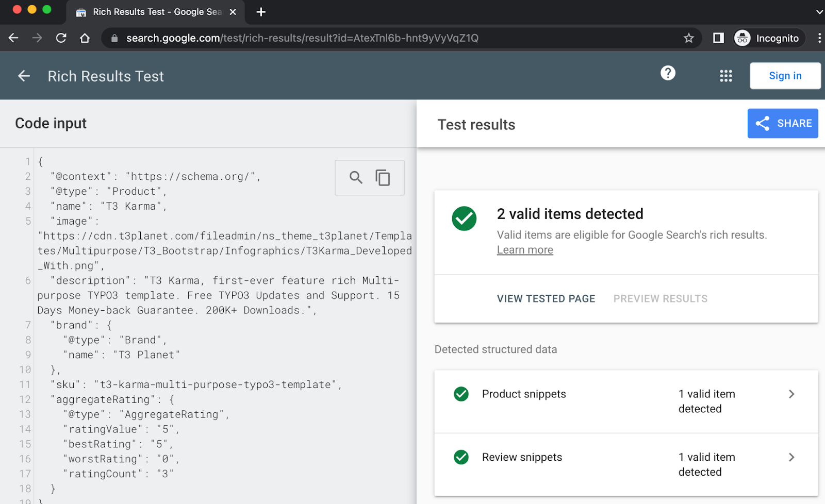Image resolution: width=825 pixels, height=504 pixels.
Task: Click the Incognito badge
Action: click(x=768, y=38)
